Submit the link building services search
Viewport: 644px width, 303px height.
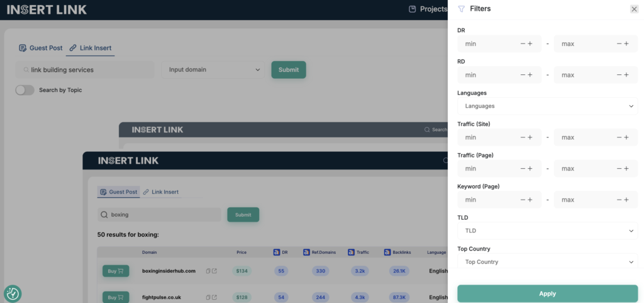288,70
